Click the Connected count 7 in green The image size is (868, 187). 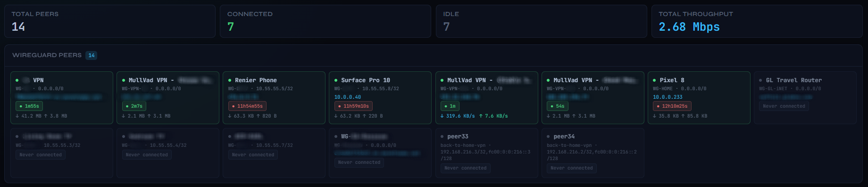point(231,27)
